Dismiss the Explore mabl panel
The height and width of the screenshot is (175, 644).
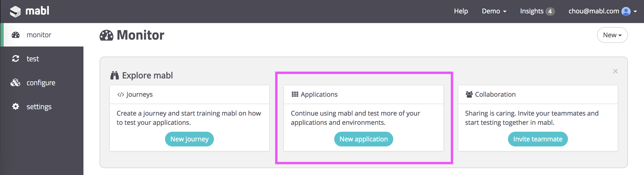[x=615, y=71]
